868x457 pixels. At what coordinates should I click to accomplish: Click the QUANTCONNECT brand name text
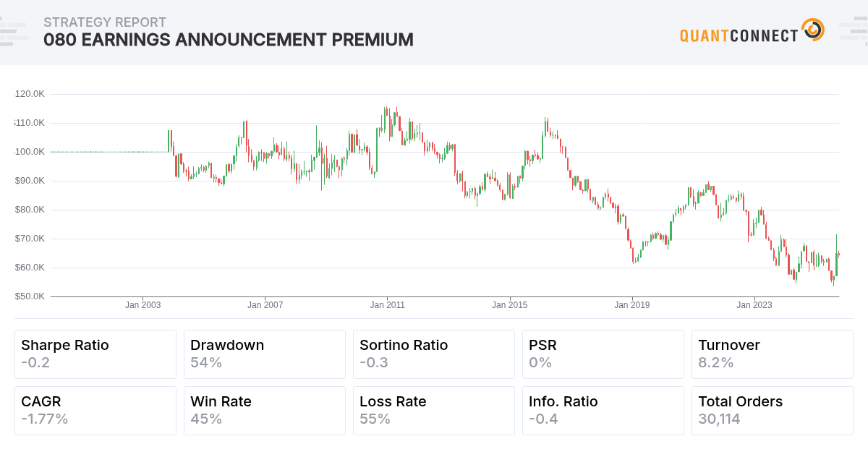[739, 35]
